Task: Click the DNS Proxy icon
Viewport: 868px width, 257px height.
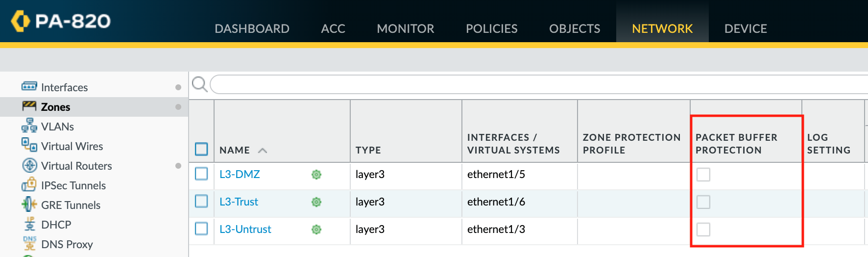Action: click(29, 243)
